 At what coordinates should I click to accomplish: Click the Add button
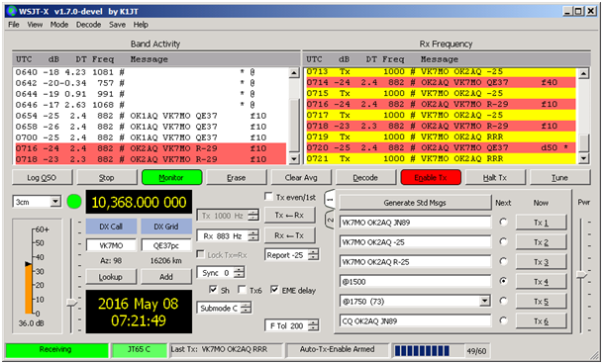pyautogui.click(x=166, y=277)
